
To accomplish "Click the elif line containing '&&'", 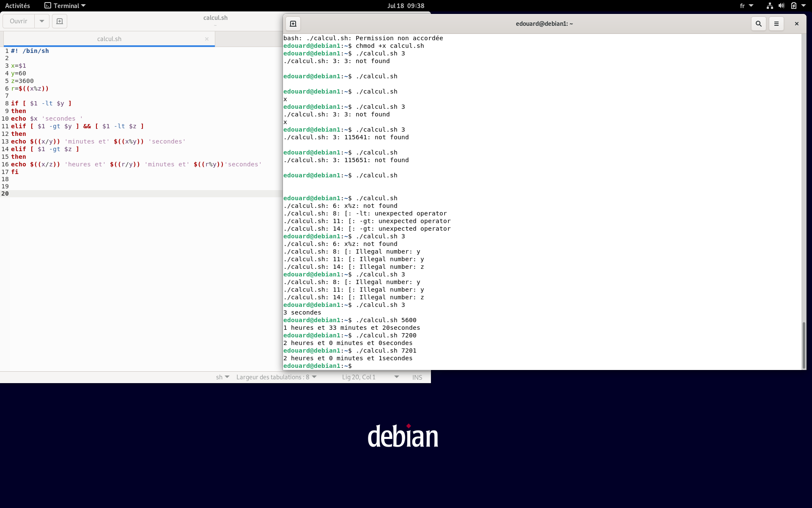I will [77, 126].
